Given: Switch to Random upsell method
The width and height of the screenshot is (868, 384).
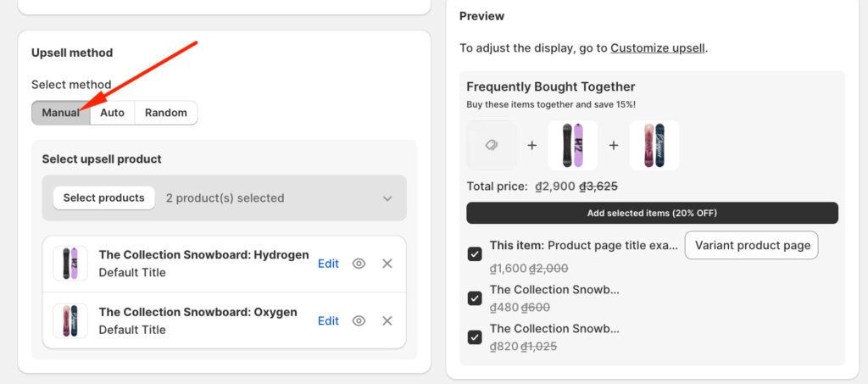Looking at the screenshot, I should [165, 113].
